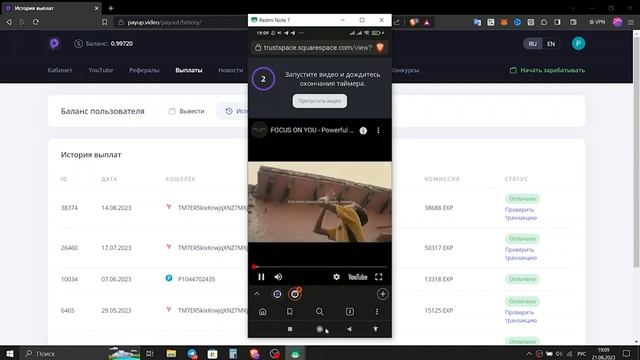
Task: Click the Brave shield in phone address bar
Action: [x=380, y=48]
